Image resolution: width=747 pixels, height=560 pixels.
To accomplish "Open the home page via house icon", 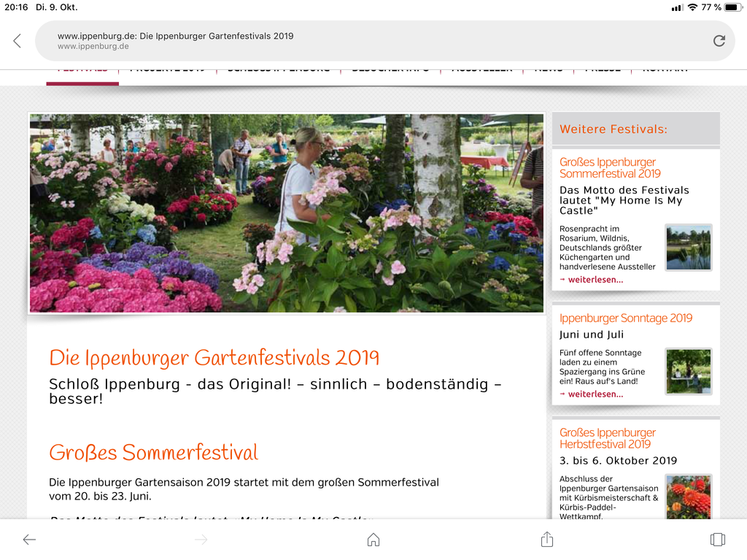I will coord(373,540).
